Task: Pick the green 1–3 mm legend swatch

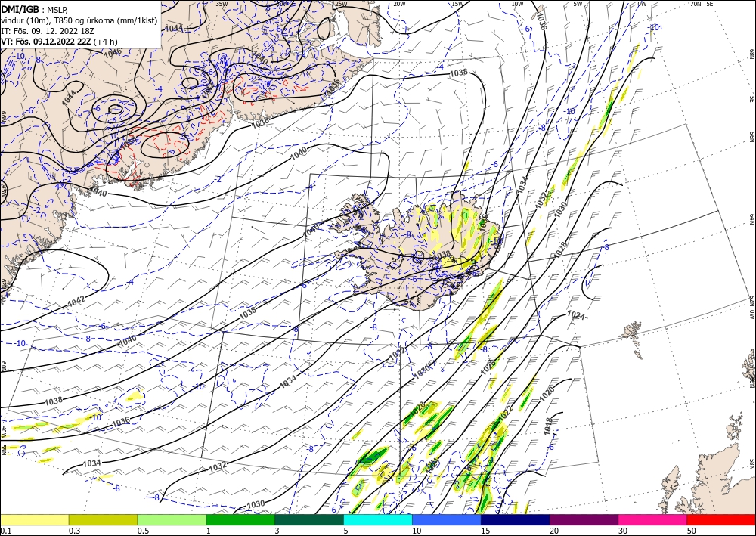Action: click(x=240, y=519)
